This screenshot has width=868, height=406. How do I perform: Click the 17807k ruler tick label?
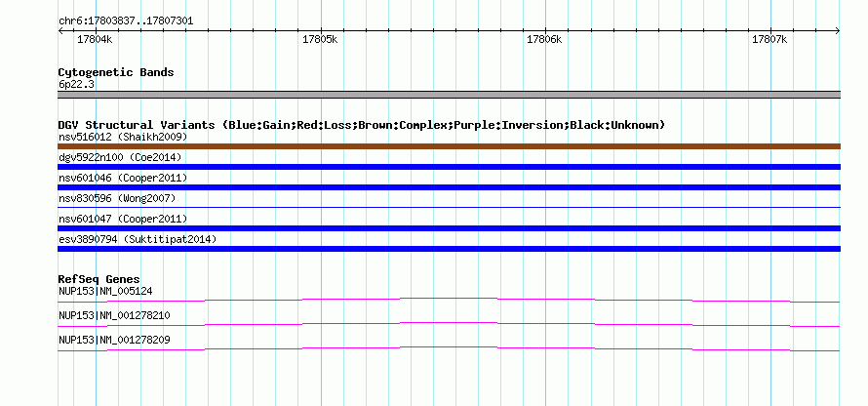(x=769, y=39)
